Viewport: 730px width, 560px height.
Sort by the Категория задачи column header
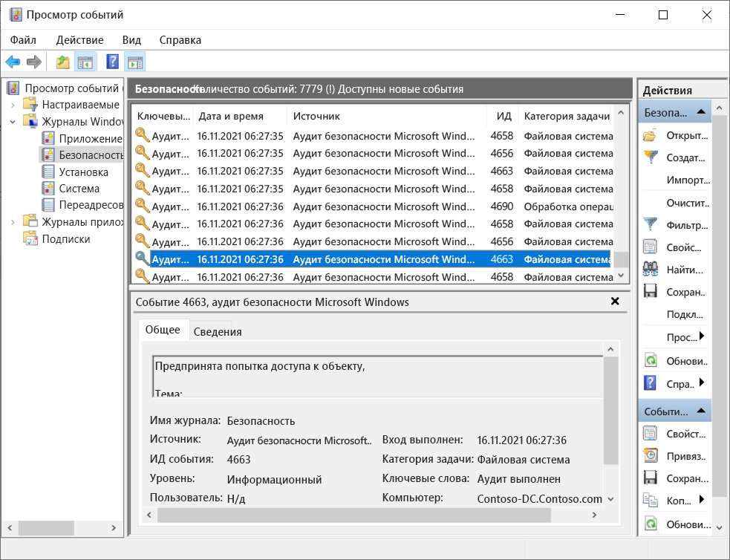tap(566, 117)
